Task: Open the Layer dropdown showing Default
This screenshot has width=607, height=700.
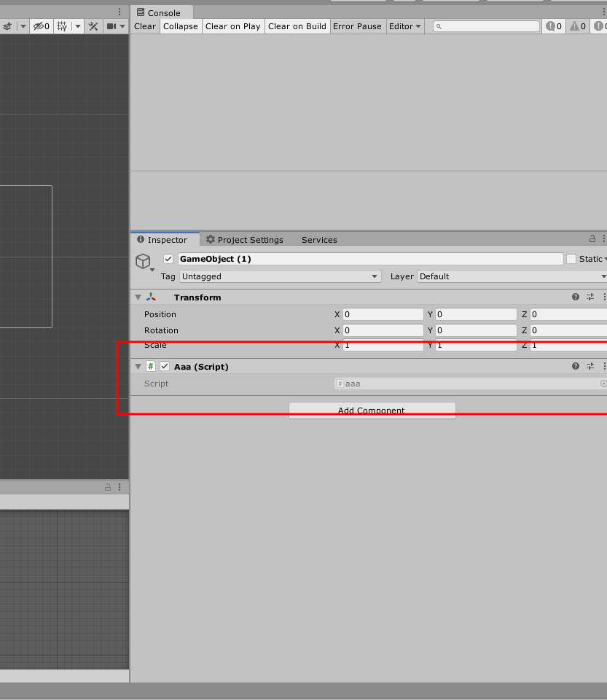Action: coord(512,276)
